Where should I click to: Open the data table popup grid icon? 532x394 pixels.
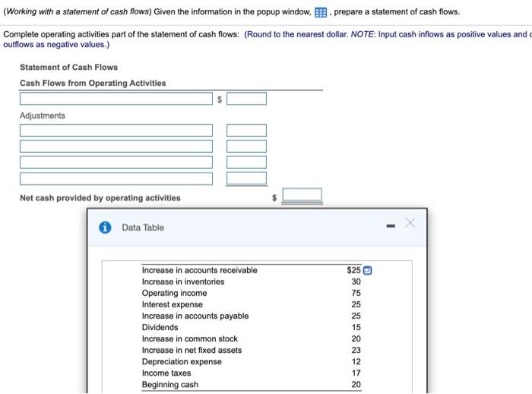click(x=321, y=13)
